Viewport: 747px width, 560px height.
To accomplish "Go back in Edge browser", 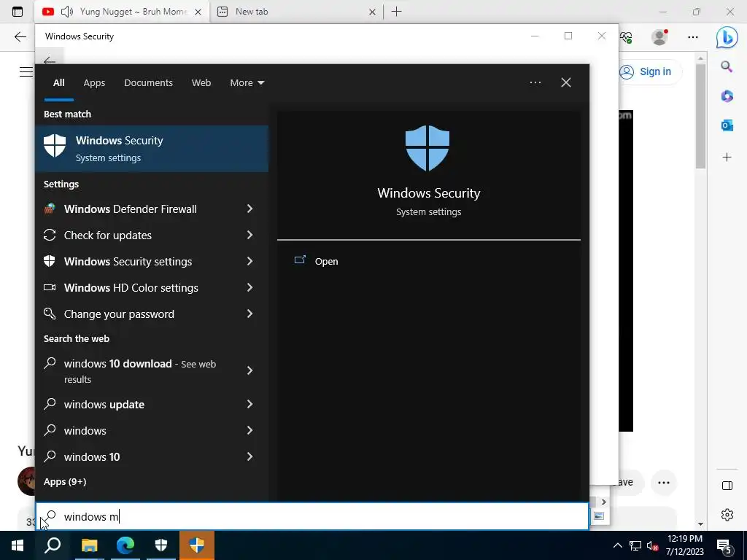I will [20, 36].
